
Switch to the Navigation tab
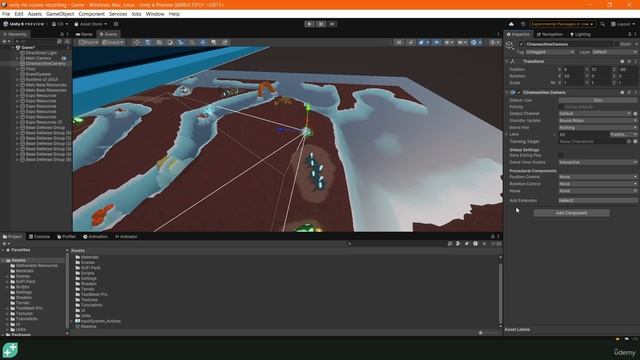click(x=550, y=34)
